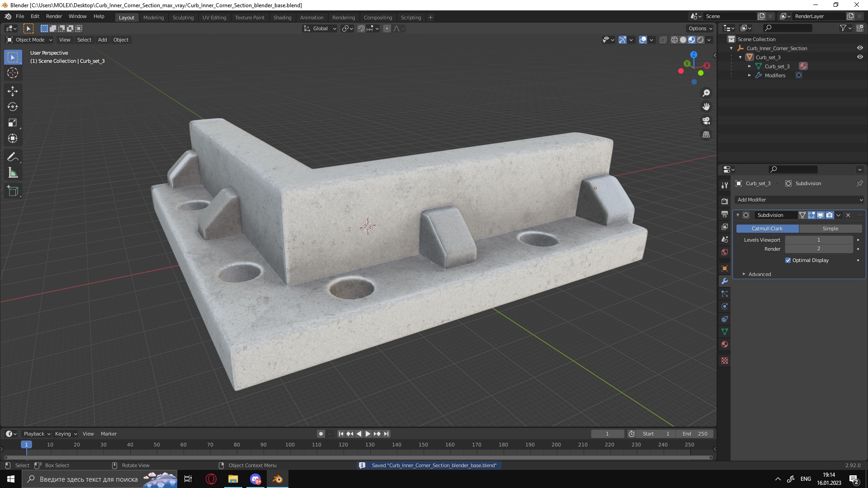Open the Add Modifier dropdown
Image resolution: width=868 pixels, height=488 pixels.
799,200
